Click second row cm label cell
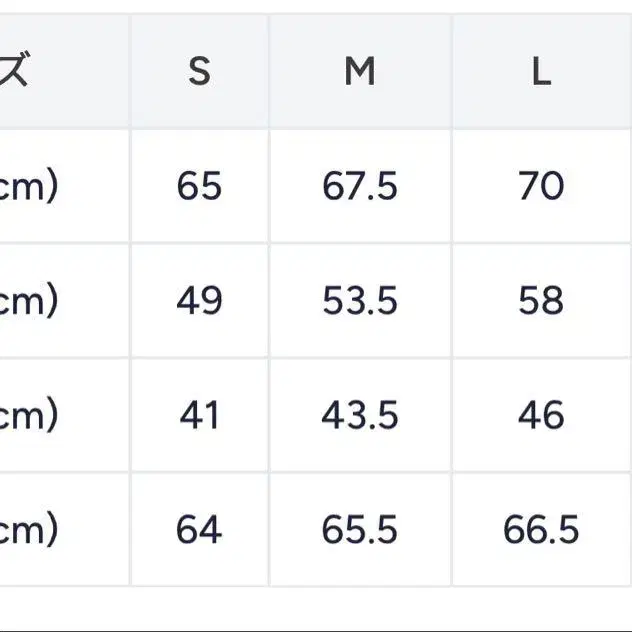 click(x=64, y=300)
